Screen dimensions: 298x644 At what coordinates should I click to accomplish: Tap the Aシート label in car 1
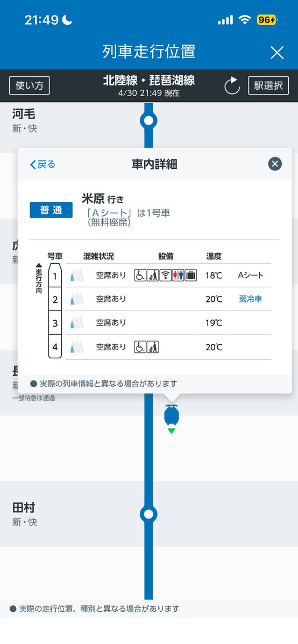point(251,275)
